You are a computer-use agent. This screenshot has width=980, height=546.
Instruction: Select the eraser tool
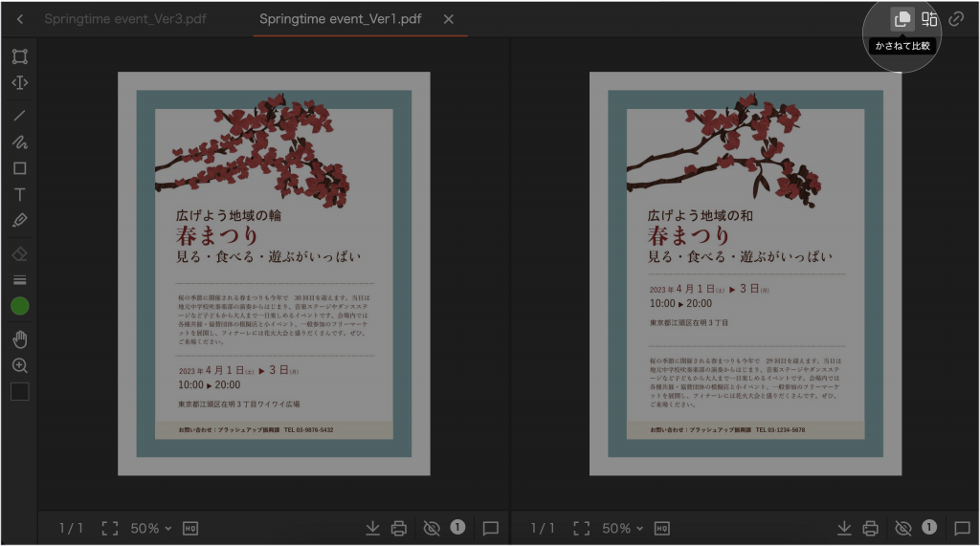(x=20, y=253)
